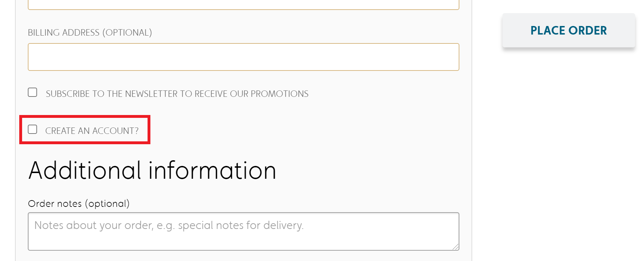Click the 'Create an account?' label text
This screenshot has height=261, width=644.
92,131
